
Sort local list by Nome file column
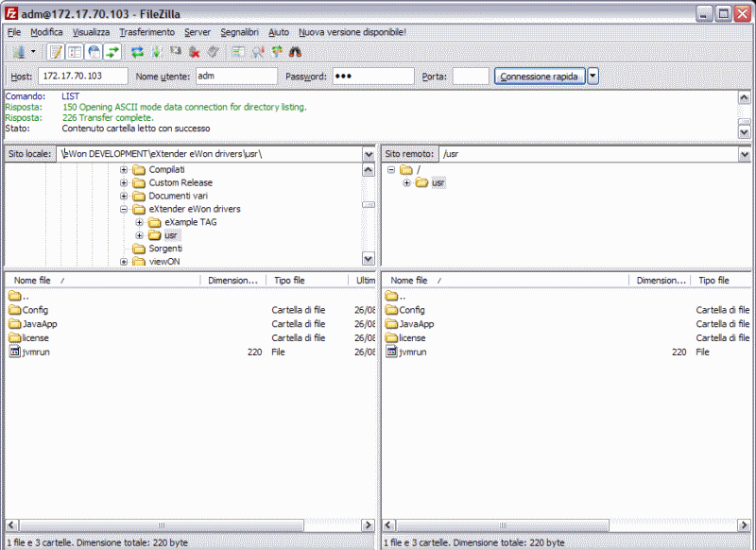tap(103, 281)
